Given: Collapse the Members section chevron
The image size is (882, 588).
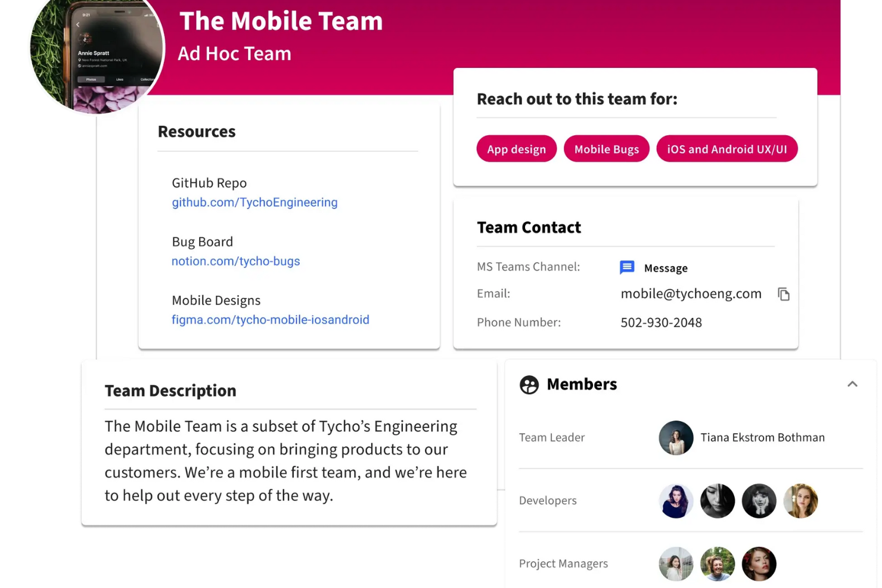Looking at the screenshot, I should click(x=852, y=384).
